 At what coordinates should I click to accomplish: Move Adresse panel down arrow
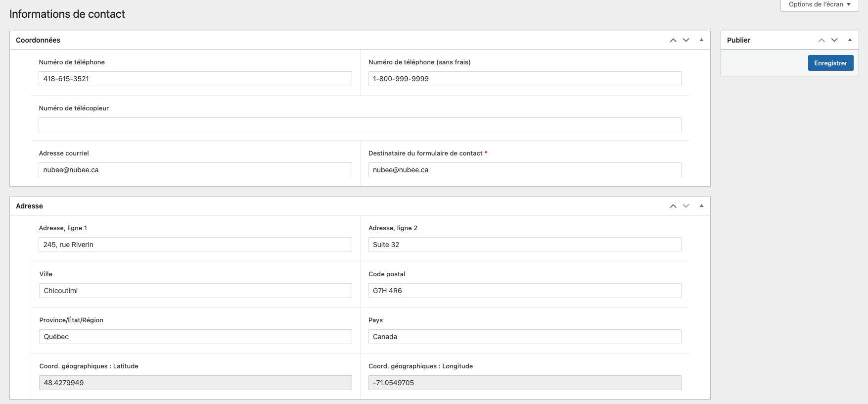coord(686,206)
